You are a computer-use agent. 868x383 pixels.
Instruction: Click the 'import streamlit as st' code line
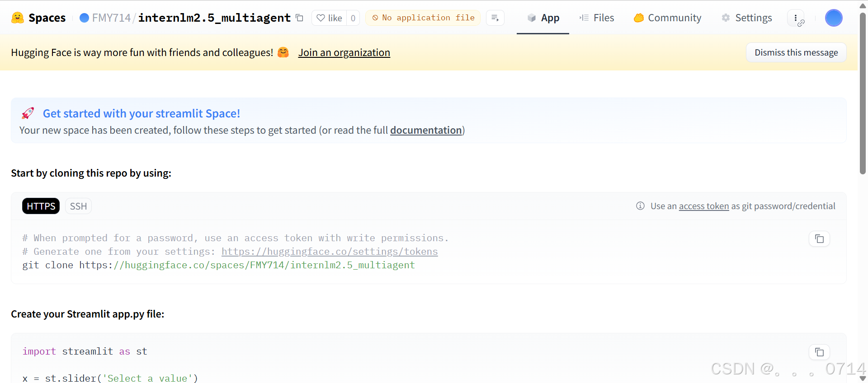pyautogui.click(x=85, y=351)
